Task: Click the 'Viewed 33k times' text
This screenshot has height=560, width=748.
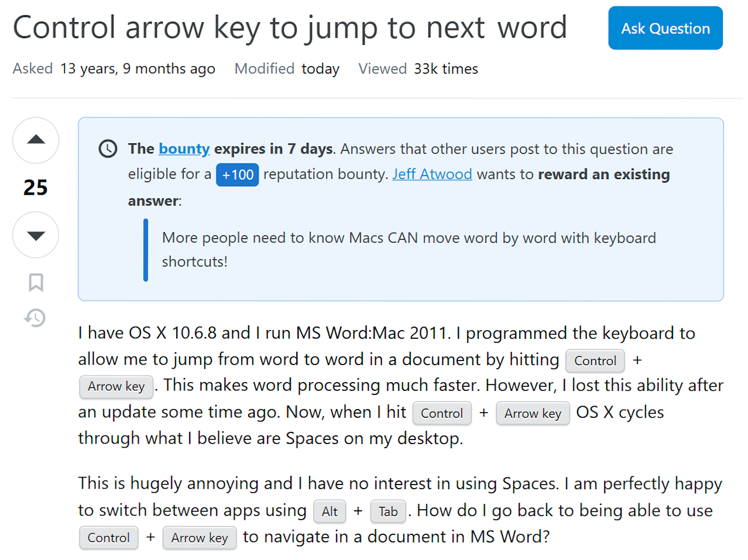Action: 418,69
